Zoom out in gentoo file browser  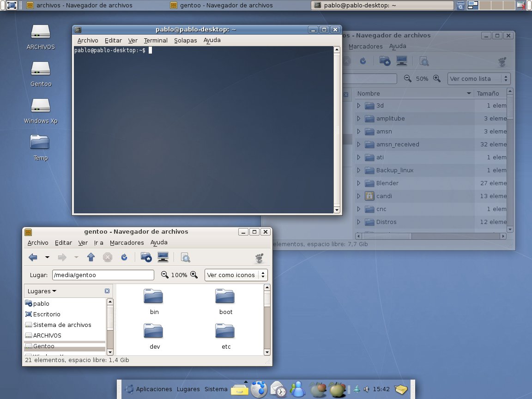click(x=164, y=275)
